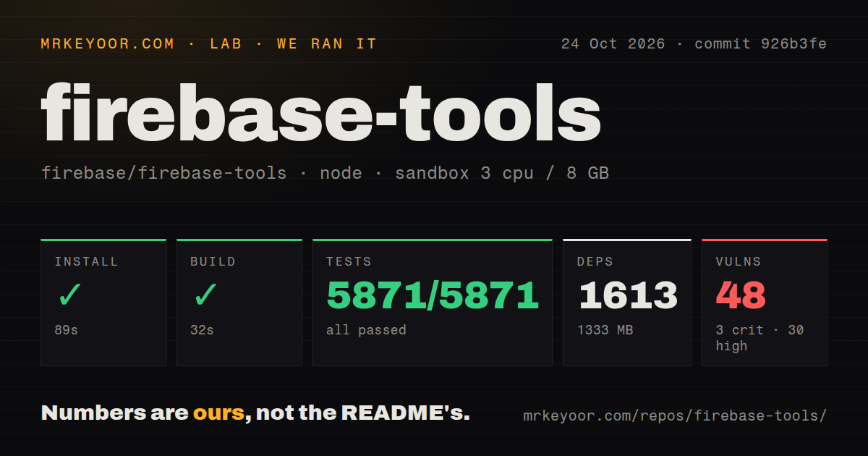Click the firebase-tools large heading
Viewport: 868px width, 456px height.
(321, 112)
